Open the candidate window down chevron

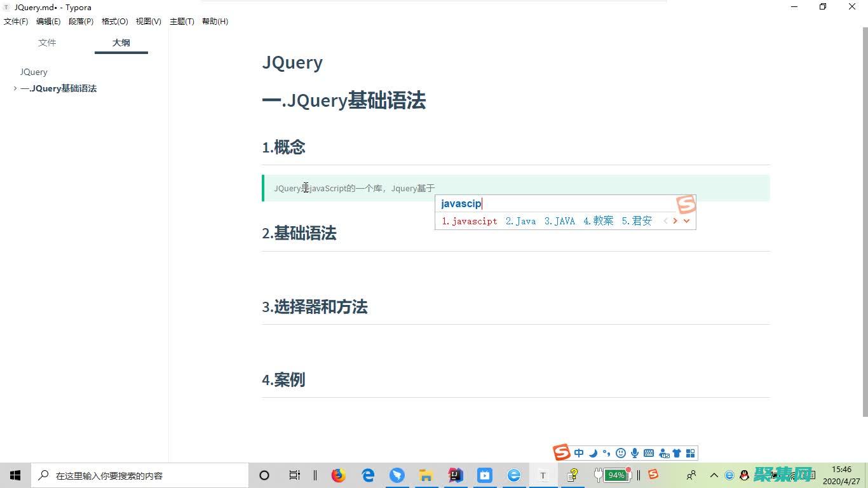click(686, 220)
